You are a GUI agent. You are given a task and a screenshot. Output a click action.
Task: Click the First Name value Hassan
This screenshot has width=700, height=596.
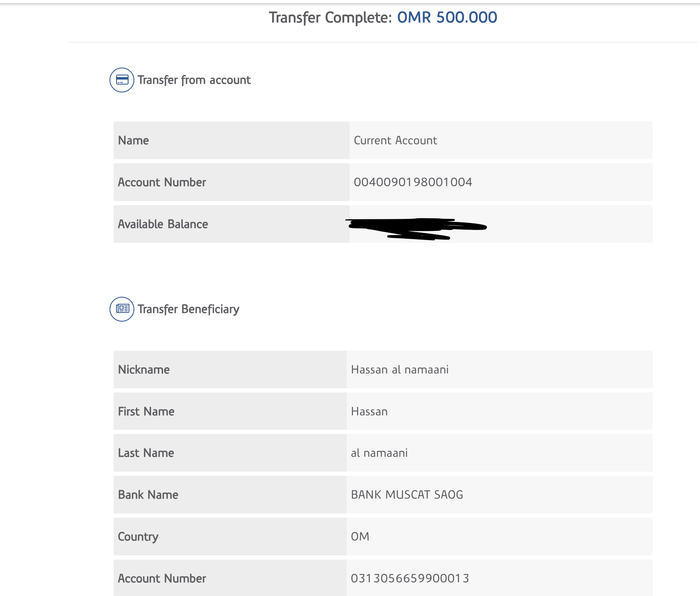[x=369, y=412]
